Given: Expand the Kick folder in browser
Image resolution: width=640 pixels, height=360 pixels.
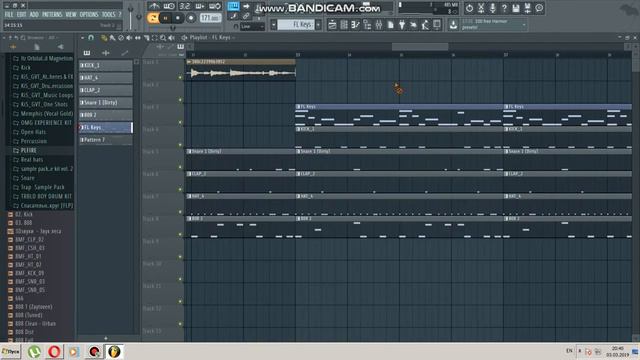Looking at the screenshot, I should coord(25,68).
